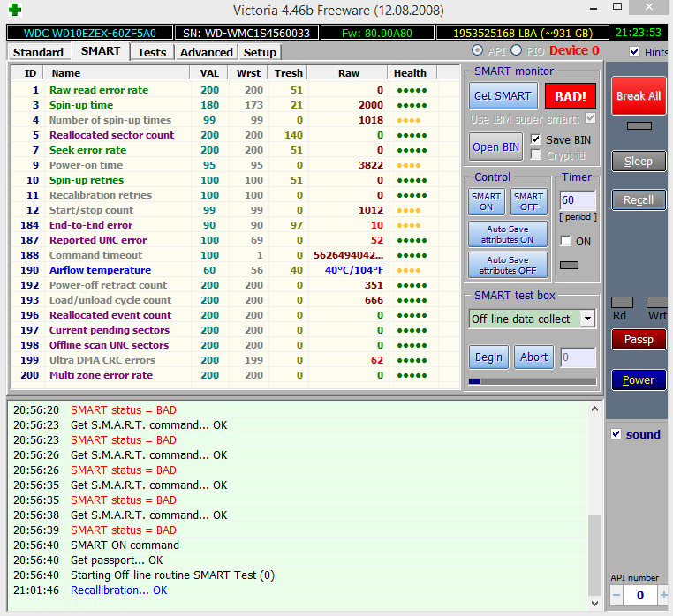
Task: Enable the Timer ON checkbox
Action: point(566,241)
